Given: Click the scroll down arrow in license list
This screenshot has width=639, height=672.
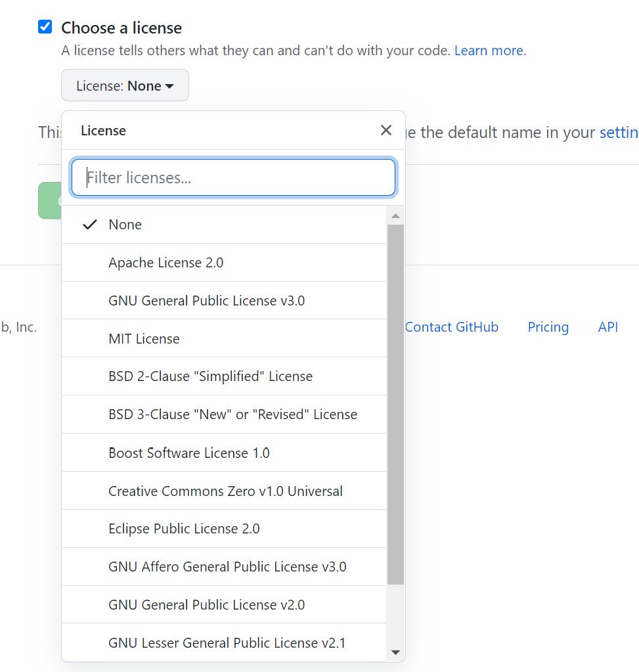Looking at the screenshot, I should pos(395,652).
